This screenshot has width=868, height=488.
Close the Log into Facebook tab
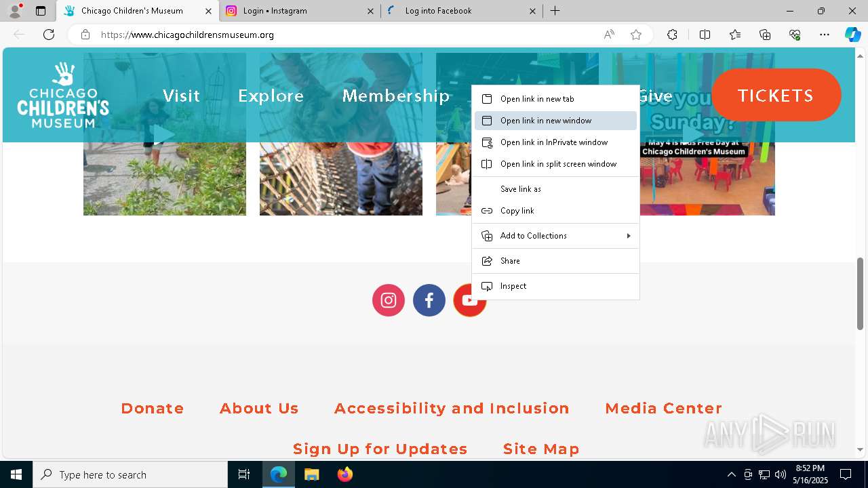(x=532, y=11)
